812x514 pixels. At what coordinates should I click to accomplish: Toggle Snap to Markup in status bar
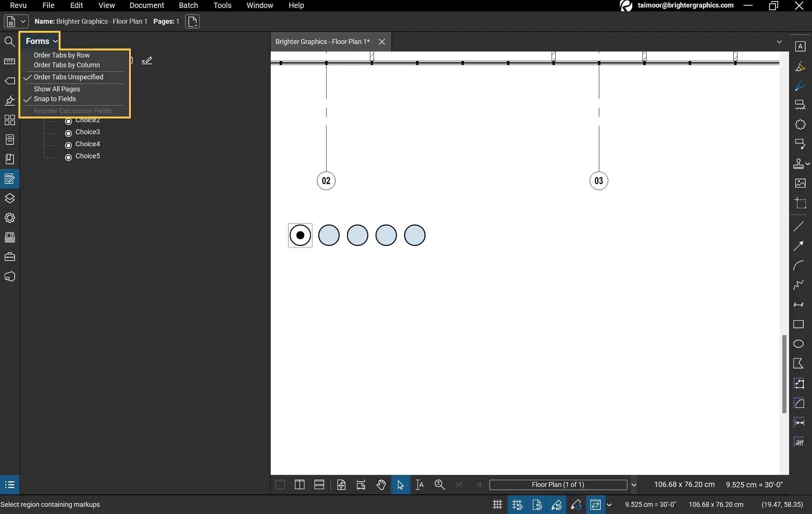point(556,505)
